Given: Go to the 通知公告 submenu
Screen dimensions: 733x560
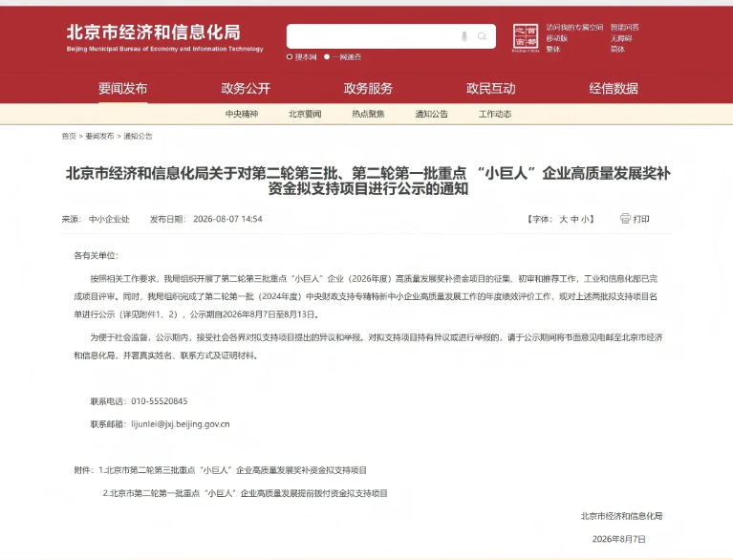Looking at the screenshot, I should tap(431, 114).
